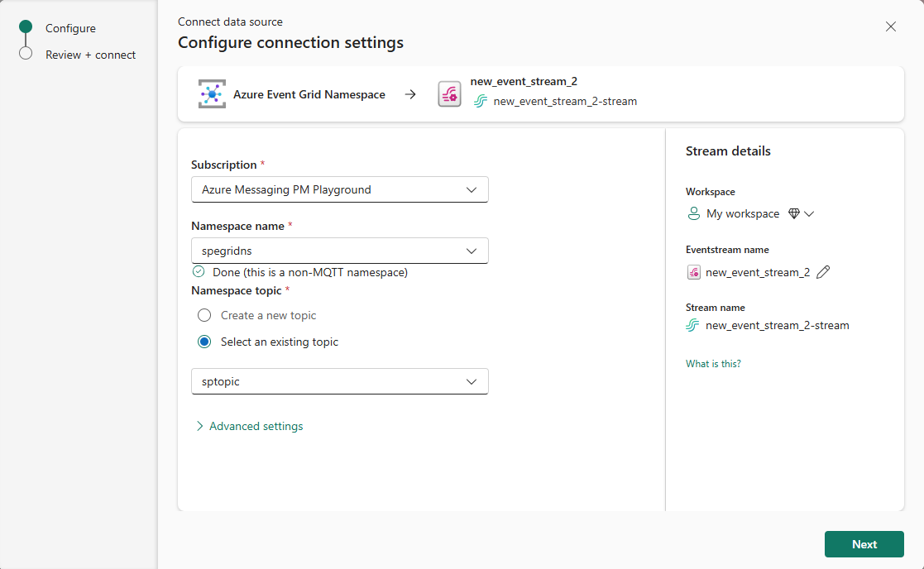This screenshot has height=569, width=924.
Task: Click the person icon next to My workspace
Action: point(693,213)
